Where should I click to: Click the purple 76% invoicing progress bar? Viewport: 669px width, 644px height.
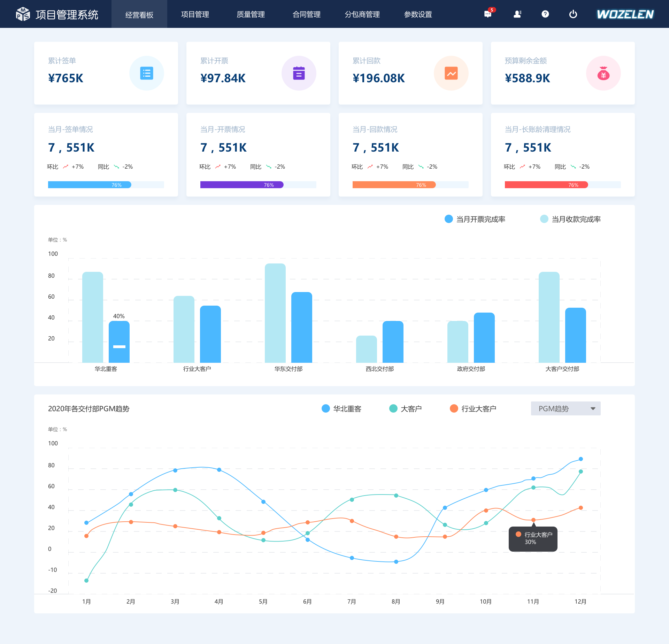click(242, 185)
